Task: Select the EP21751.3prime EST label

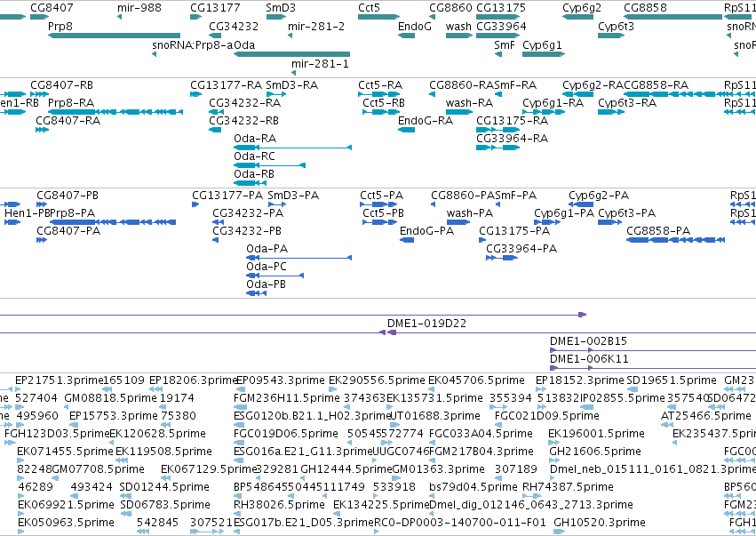Action: (60, 380)
